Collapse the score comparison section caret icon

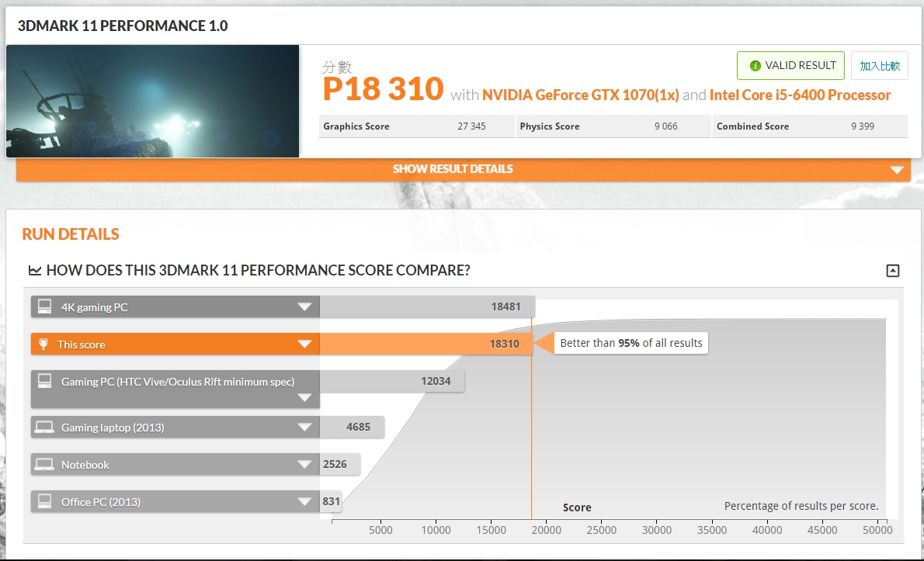point(893,271)
